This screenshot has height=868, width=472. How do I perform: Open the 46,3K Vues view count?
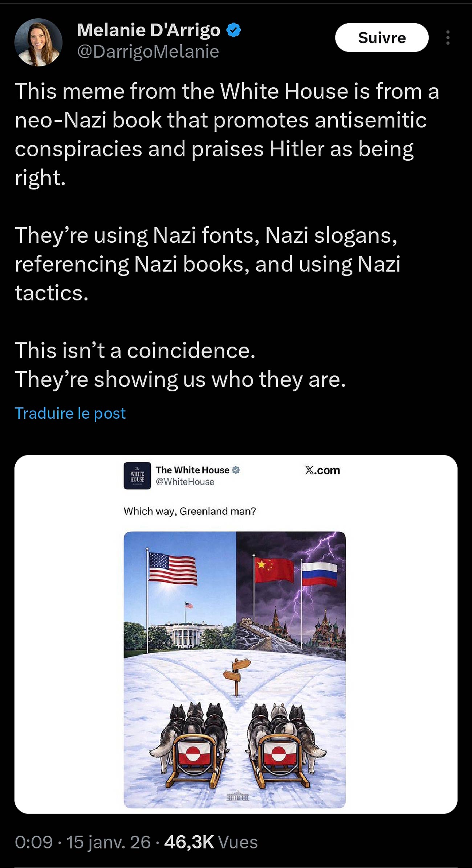coord(211,842)
